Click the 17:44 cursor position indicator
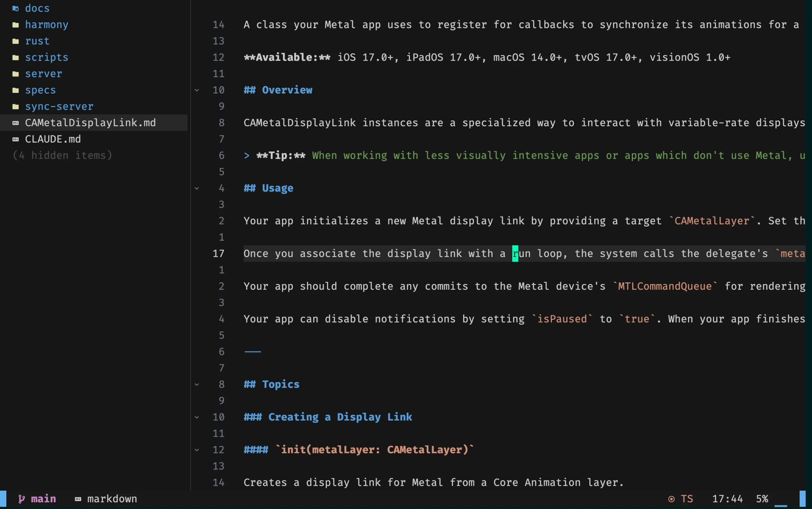This screenshot has width=812, height=509. pyautogui.click(x=727, y=499)
